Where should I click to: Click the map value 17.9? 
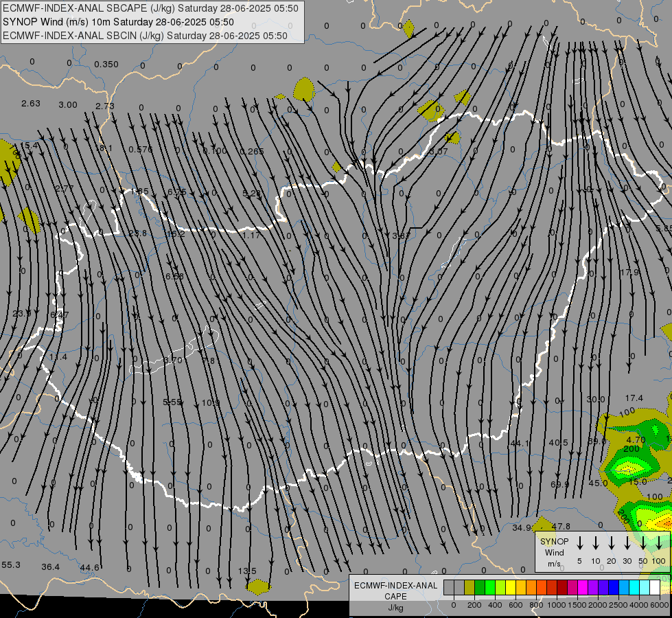[629, 273]
